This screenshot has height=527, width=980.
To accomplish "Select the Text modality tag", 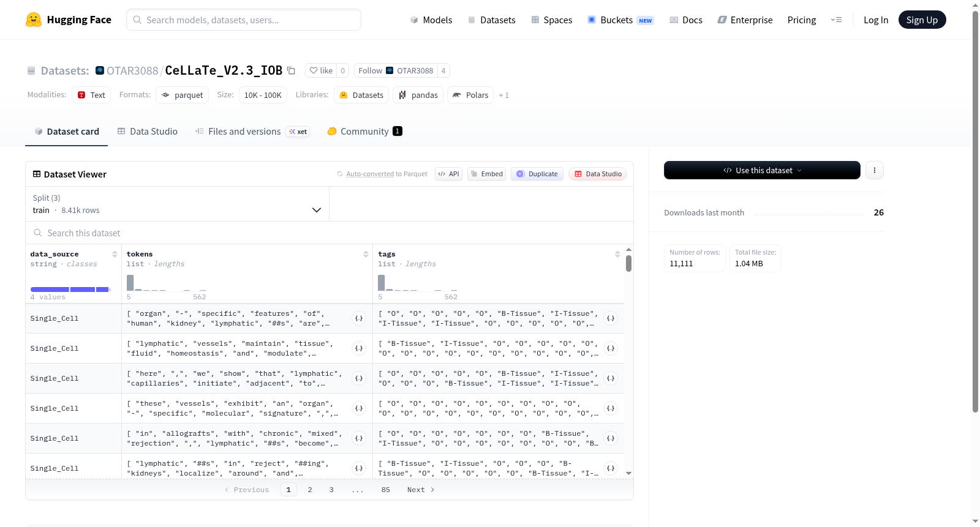I will [91, 95].
